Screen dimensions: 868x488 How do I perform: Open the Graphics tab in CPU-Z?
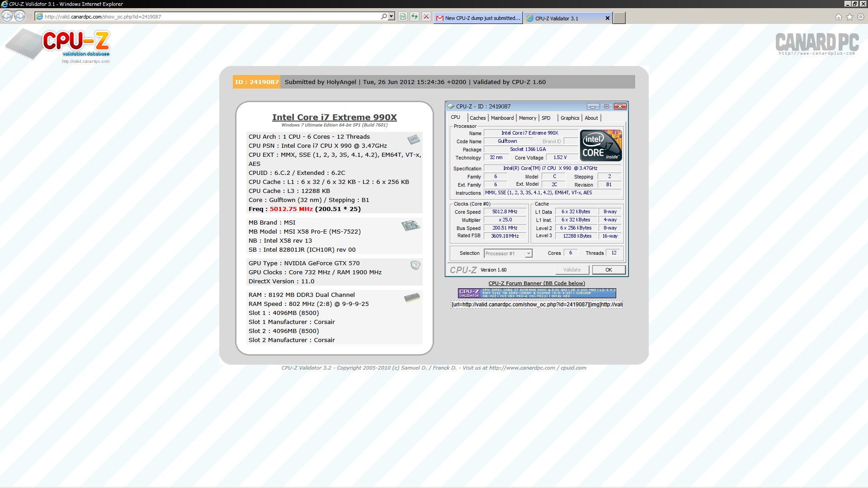[570, 118]
